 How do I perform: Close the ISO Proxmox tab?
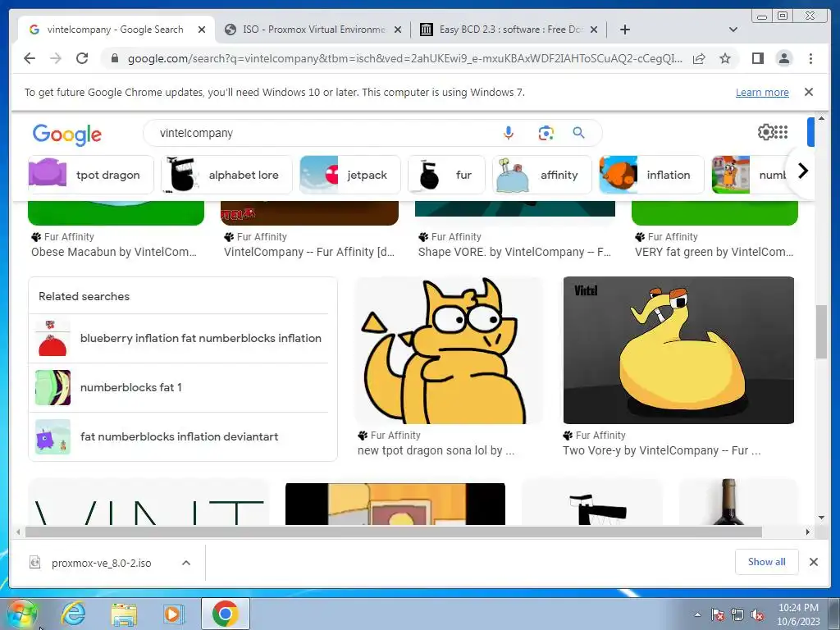click(398, 30)
